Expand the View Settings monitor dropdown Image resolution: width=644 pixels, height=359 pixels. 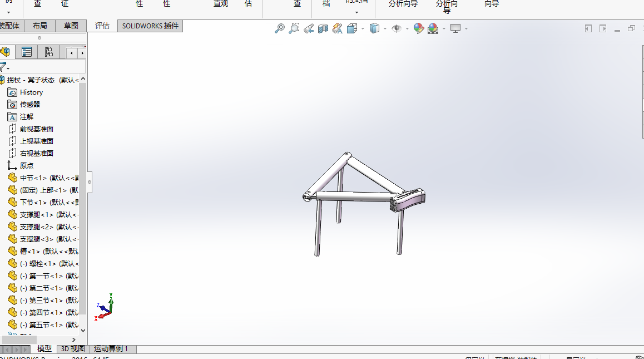[x=466, y=29]
